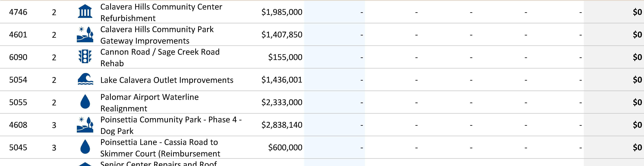The width and height of the screenshot is (644, 166).
Task: Select the project ID 4746 cell
Action: click(18, 12)
